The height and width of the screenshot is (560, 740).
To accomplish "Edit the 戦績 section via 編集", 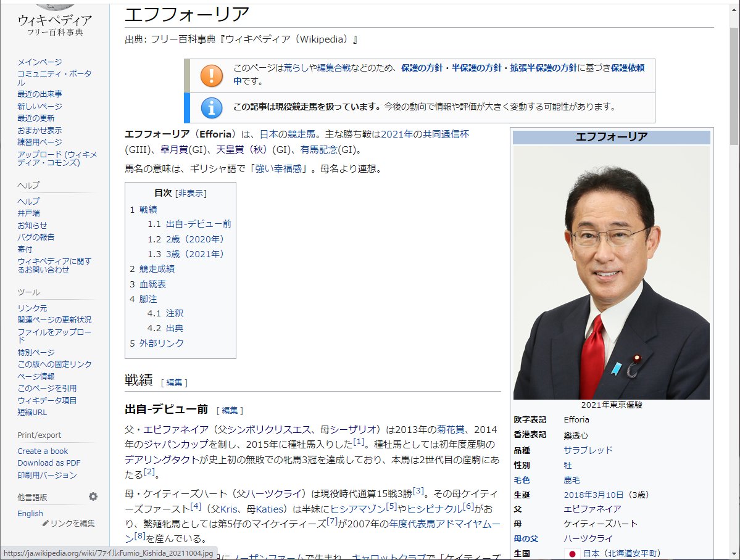I will tap(173, 381).
